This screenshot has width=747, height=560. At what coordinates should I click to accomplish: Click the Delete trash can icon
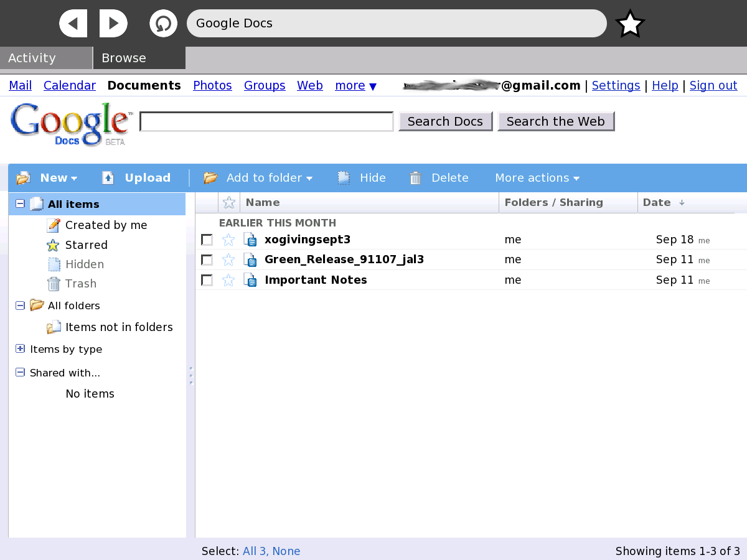click(415, 179)
